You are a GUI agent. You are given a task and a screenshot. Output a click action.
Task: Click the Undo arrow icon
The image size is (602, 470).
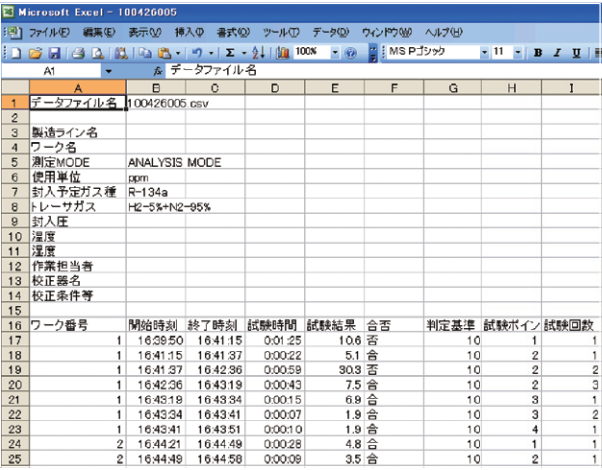coord(197,53)
